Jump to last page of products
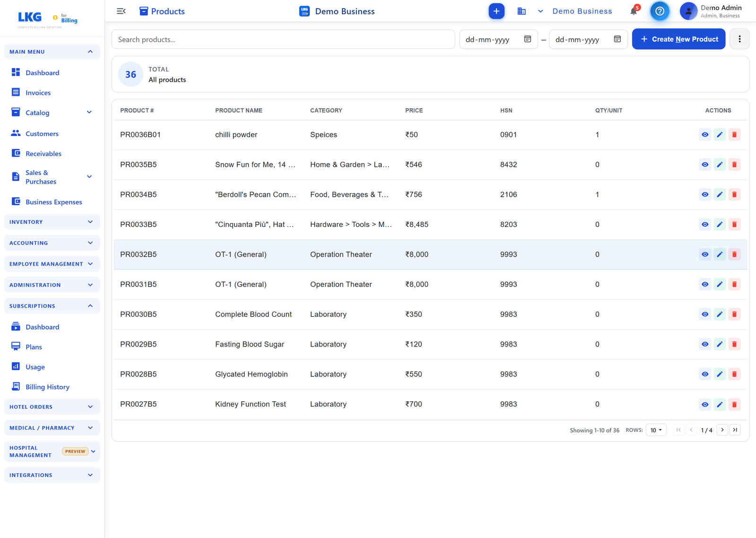 pos(735,430)
